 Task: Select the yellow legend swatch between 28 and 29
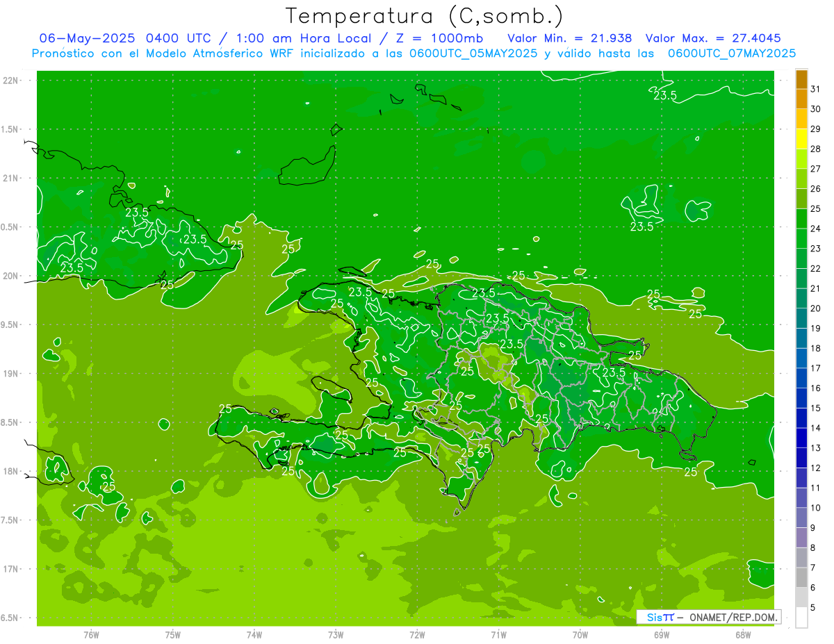pos(801,139)
